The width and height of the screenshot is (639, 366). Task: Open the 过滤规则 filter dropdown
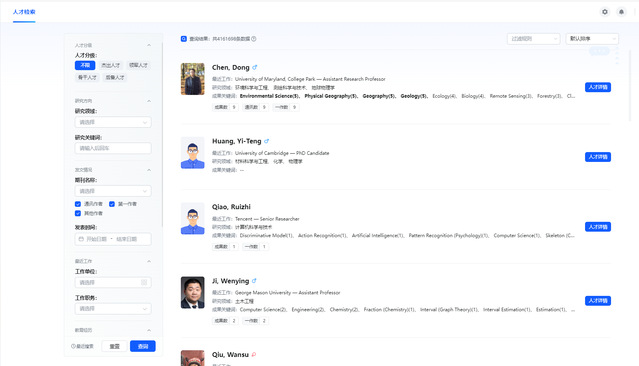[533, 39]
